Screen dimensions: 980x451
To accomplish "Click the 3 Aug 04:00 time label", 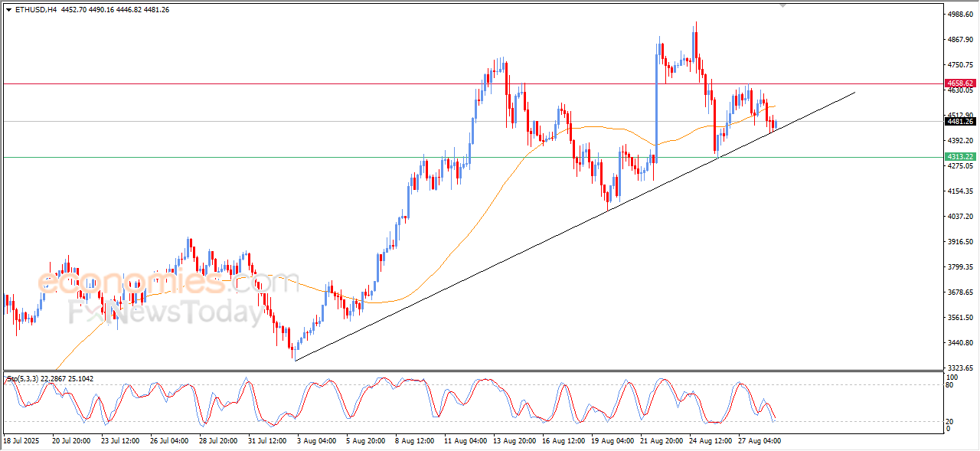I will pos(315,441).
